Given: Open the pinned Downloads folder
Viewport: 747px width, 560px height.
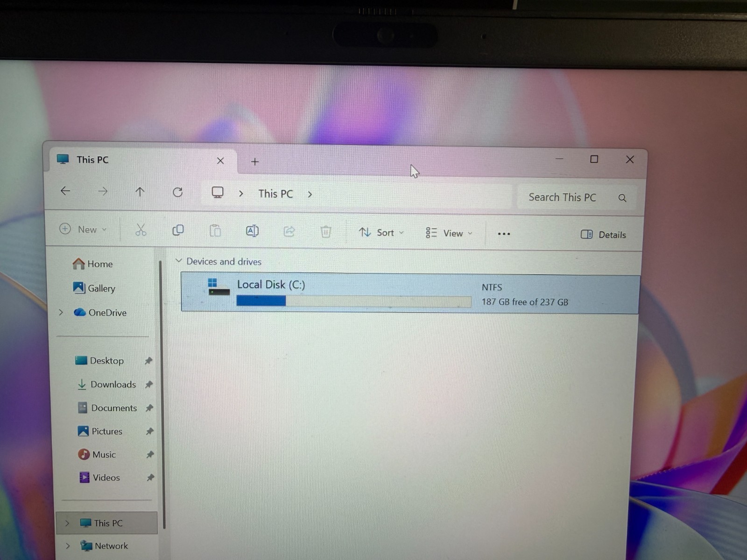Looking at the screenshot, I should coord(106,384).
